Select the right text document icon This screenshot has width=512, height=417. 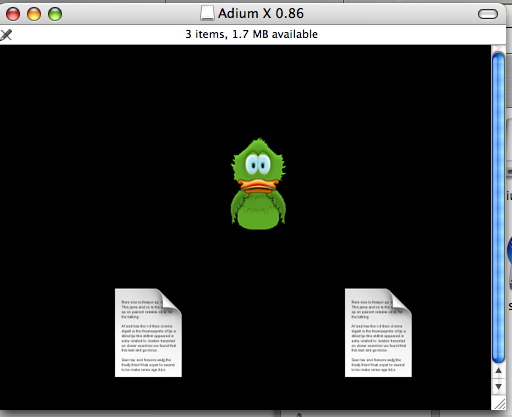tap(378, 333)
